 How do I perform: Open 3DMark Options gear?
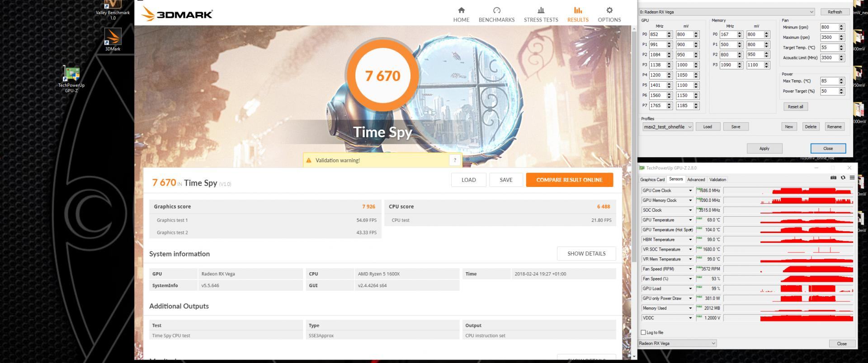(609, 14)
